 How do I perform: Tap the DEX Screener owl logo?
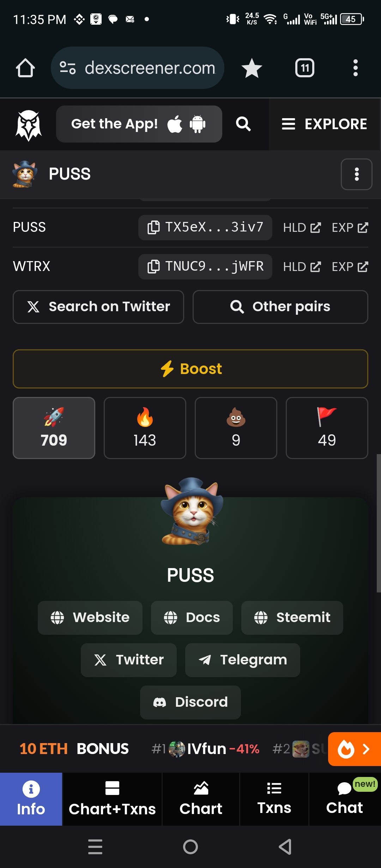tap(29, 125)
